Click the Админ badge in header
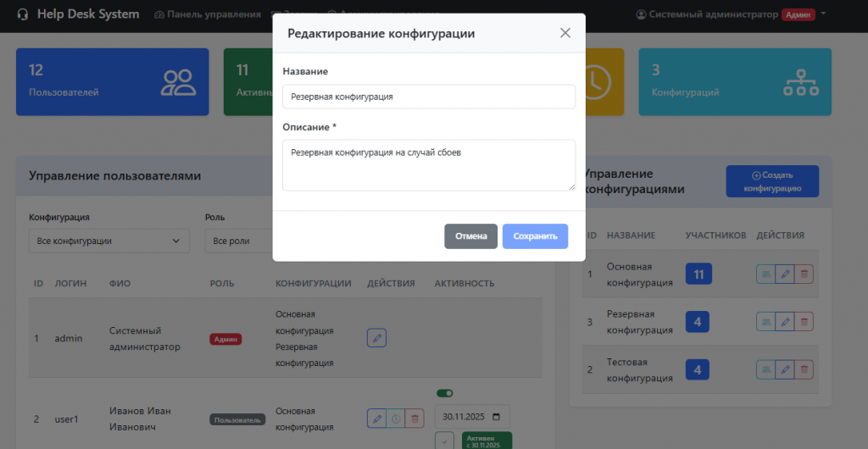Image resolution: width=868 pixels, height=449 pixels. coord(798,15)
